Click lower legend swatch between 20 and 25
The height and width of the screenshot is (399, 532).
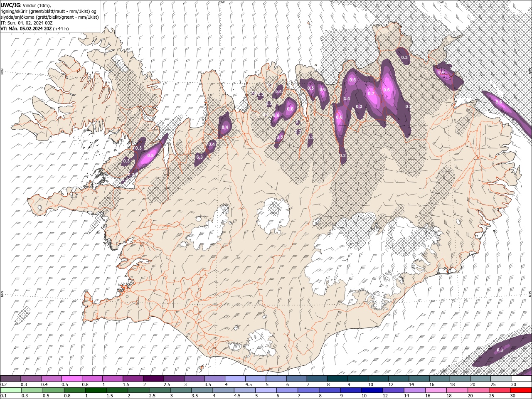point(478,390)
